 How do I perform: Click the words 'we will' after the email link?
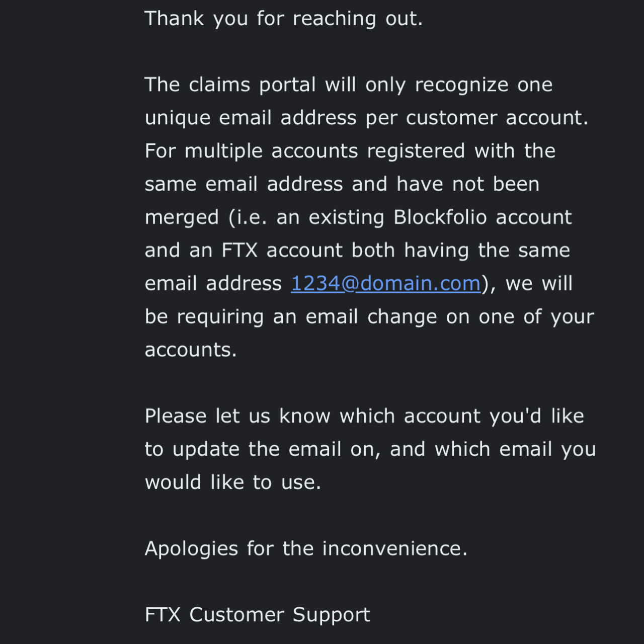click(539, 284)
